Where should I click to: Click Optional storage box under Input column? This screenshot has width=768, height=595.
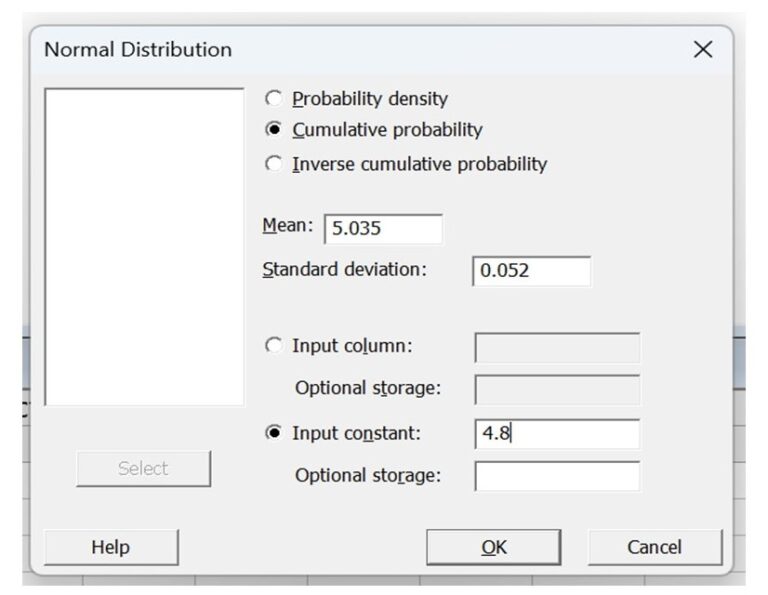pos(557,389)
